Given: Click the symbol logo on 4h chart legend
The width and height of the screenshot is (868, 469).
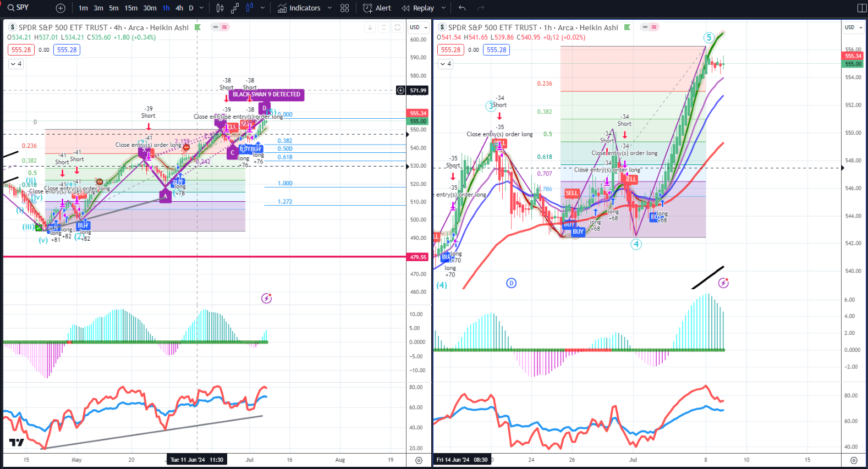Looking at the screenshot, I should click(x=13, y=27).
